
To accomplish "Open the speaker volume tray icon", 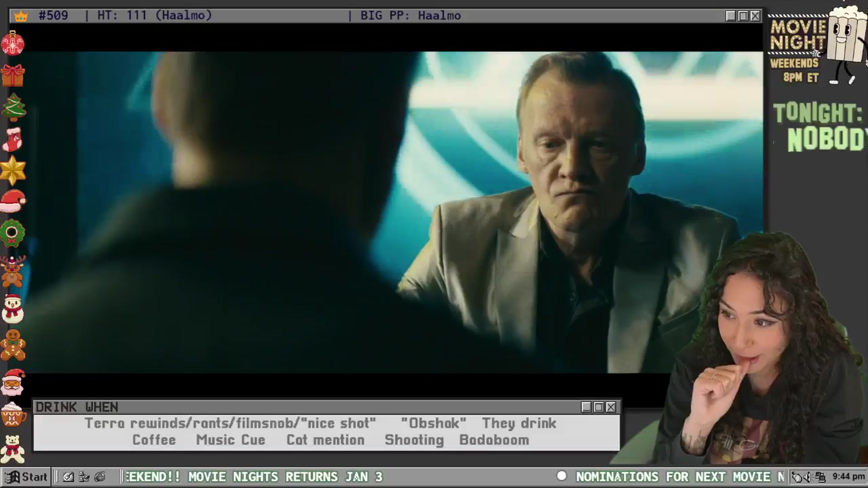I will tap(809, 477).
